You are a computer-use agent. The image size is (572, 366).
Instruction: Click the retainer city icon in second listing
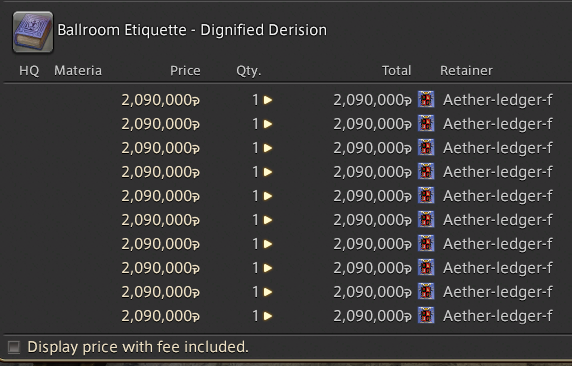coord(426,123)
